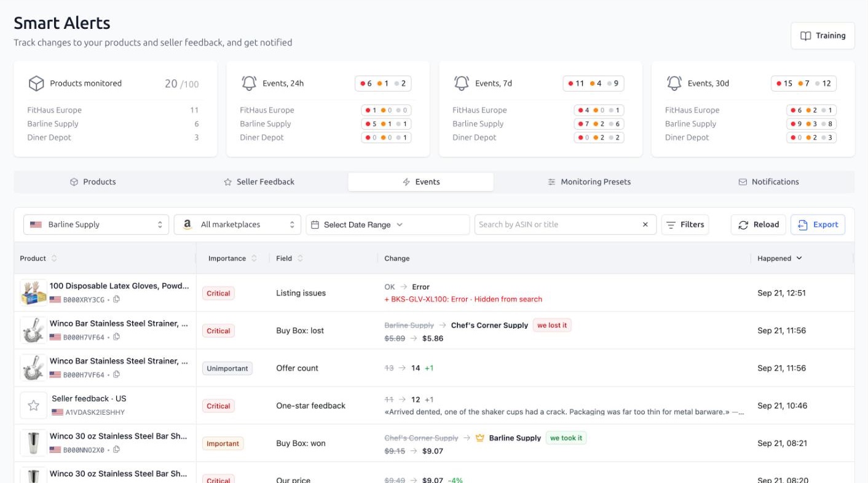This screenshot has width=868, height=483.
Task: Click the 'Arrived dented' feedback quote text
Action: pyautogui.click(x=564, y=412)
